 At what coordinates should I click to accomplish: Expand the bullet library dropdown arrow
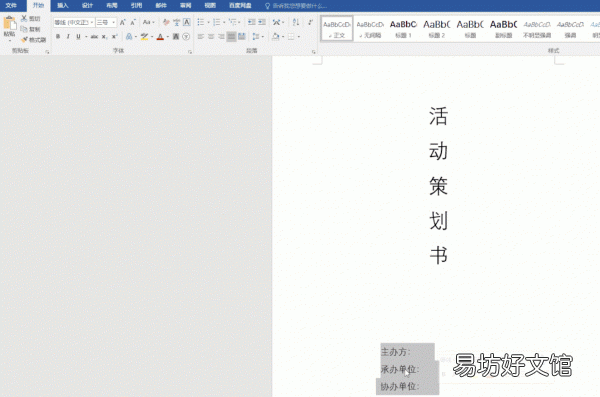pyautogui.click(x=208, y=23)
